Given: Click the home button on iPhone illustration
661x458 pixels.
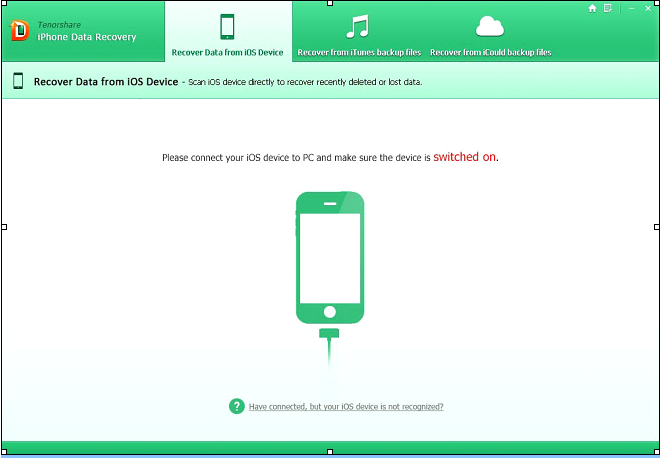Looking at the screenshot, I should (x=330, y=309).
